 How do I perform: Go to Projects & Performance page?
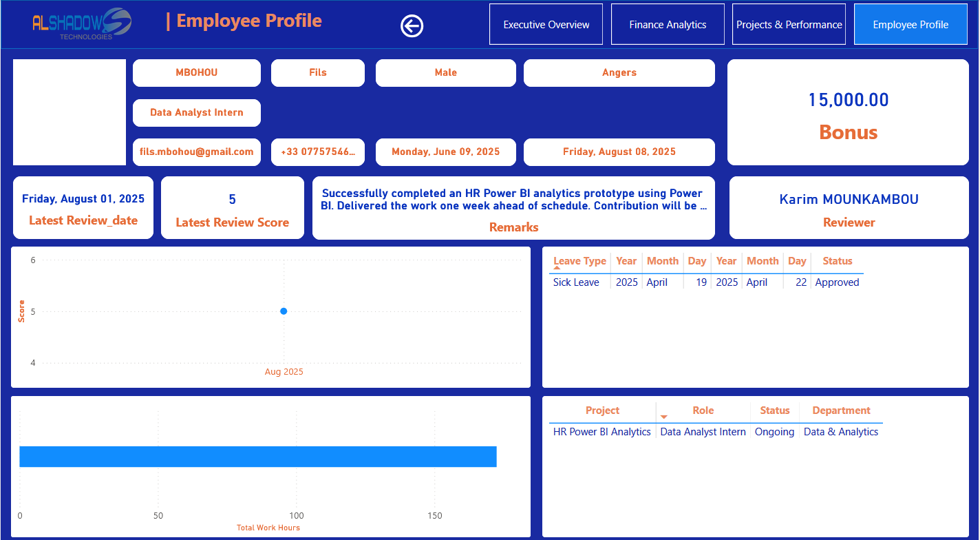click(789, 24)
